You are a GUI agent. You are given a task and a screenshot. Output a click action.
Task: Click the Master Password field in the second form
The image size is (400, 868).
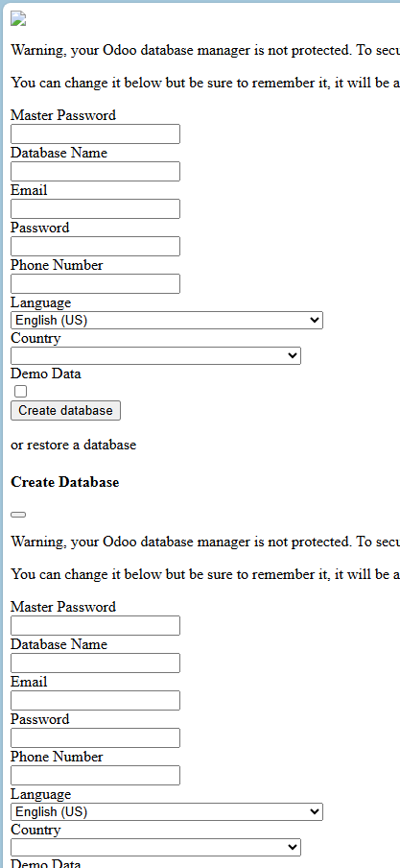tap(95, 625)
